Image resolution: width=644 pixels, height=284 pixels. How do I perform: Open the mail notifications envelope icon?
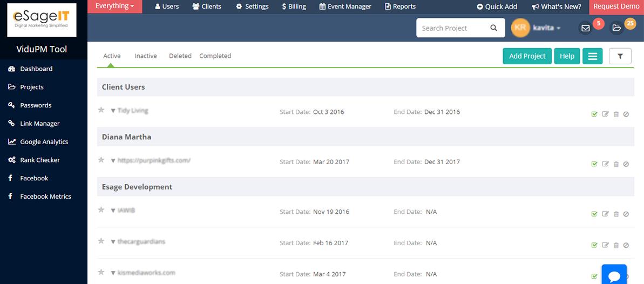[586, 28]
